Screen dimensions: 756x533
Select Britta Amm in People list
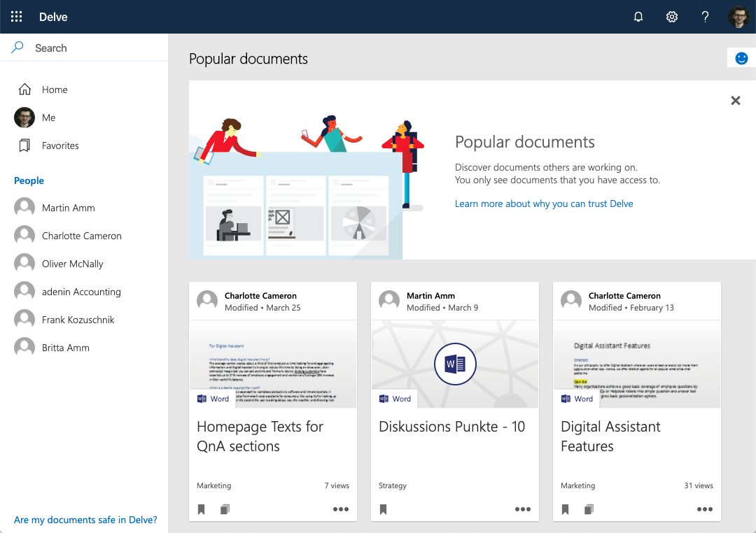click(65, 348)
